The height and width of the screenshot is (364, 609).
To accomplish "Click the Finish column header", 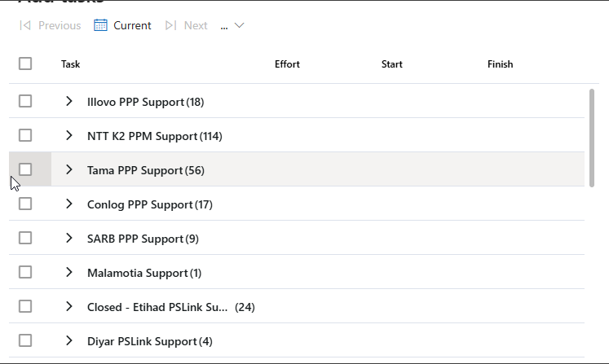I will [x=500, y=64].
